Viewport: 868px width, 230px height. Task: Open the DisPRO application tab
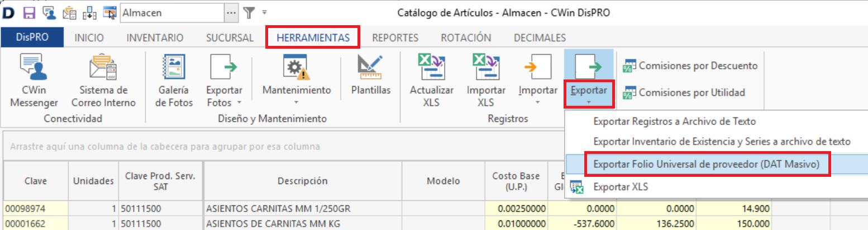[32, 38]
